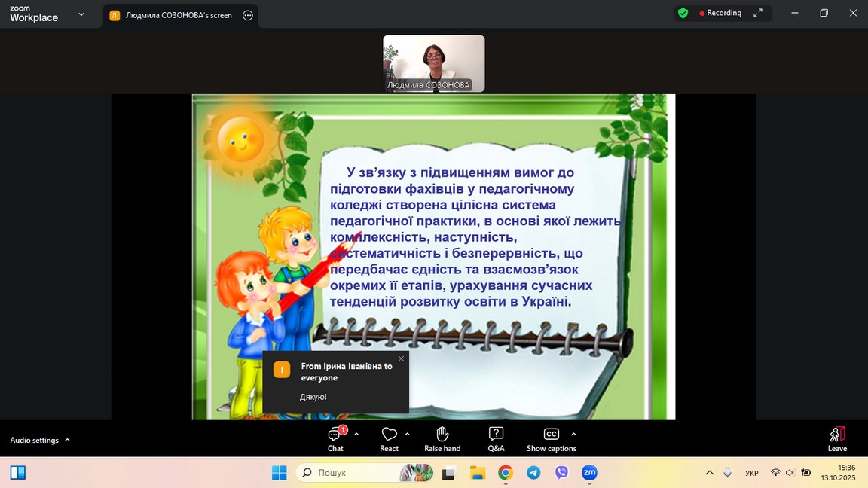Open Telegram from the taskbar
This screenshot has width=868, height=488.
click(533, 473)
